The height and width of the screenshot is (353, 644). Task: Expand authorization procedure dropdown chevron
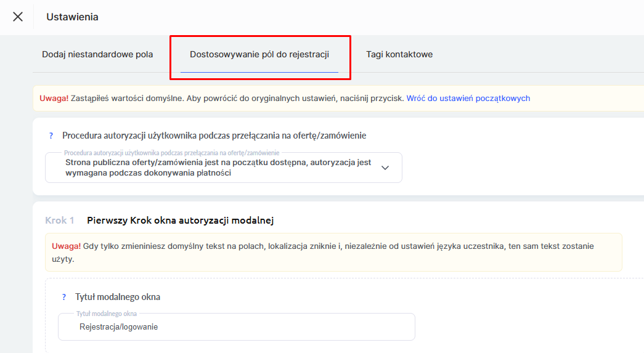click(385, 168)
